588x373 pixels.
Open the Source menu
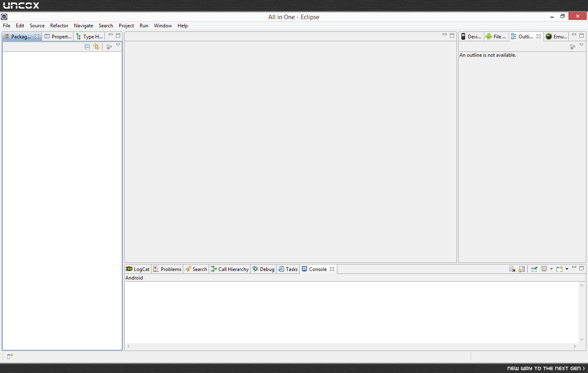point(37,25)
